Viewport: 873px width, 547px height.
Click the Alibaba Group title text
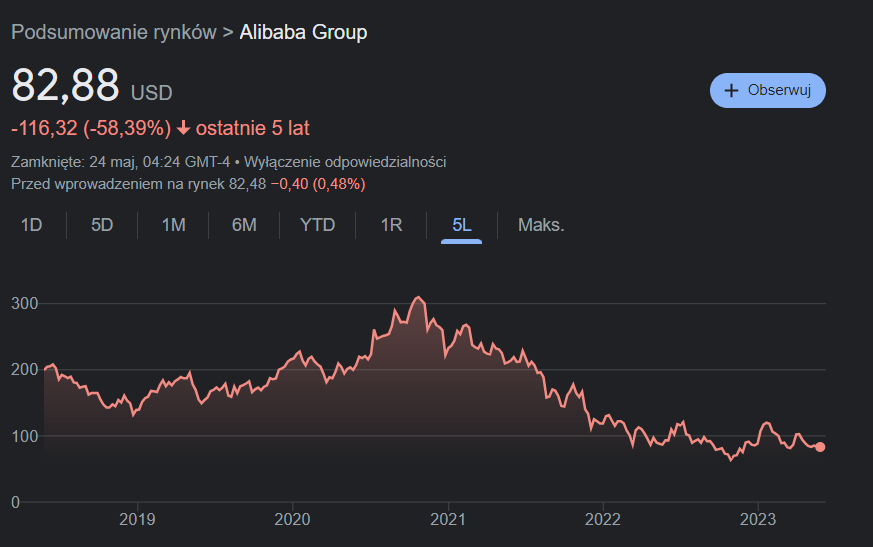pyautogui.click(x=303, y=32)
